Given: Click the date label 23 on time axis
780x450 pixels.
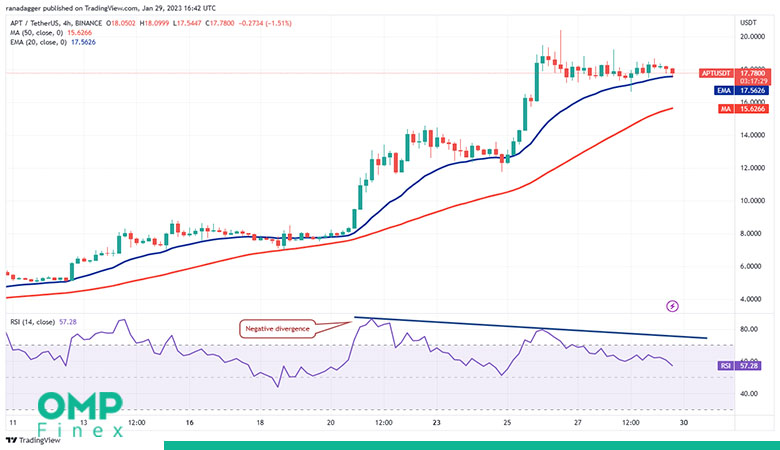Looking at the screenshot, I should [x=436, y=423].
